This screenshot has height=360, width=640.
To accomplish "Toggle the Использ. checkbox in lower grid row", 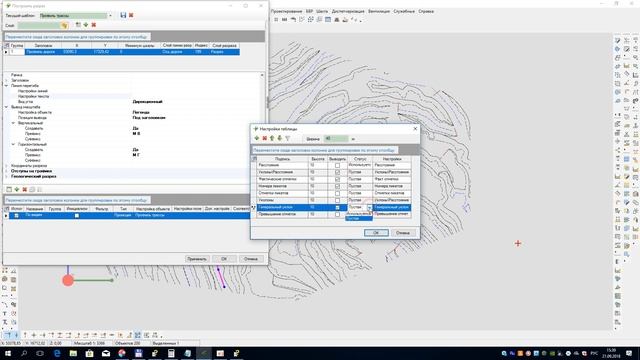I will pos(16,215).
